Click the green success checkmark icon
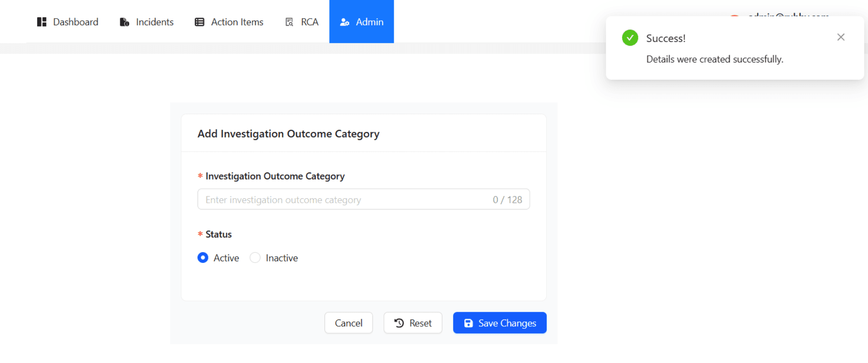868x363 pixels. coord(630,38)
